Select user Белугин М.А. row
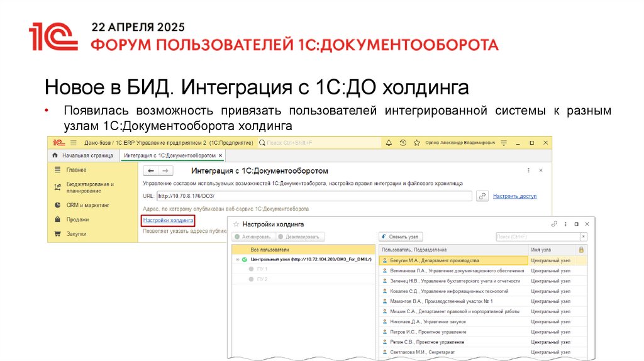 pos(483,260)
